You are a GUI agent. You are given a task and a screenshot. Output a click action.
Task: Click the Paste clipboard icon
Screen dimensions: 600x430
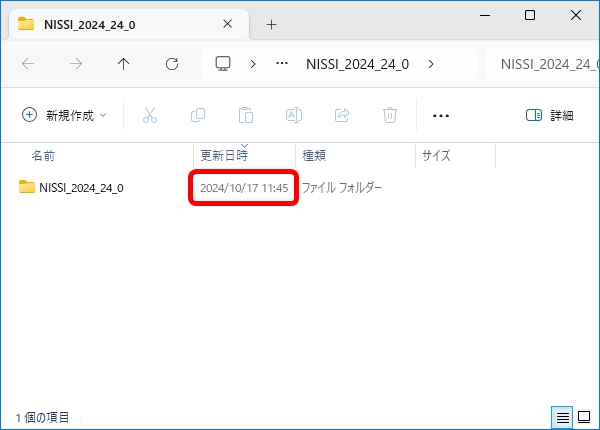coord(246,115)
